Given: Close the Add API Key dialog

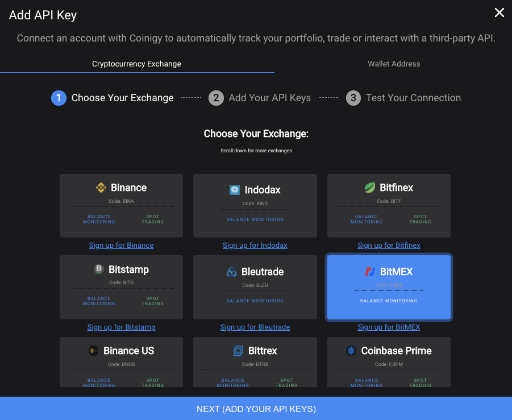Looking at the screenshot, I should 499,13.
